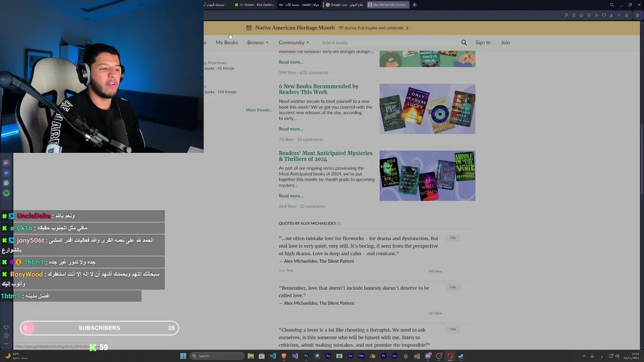Click the 'love' tag under the first quote
This screenshot has width=644, height=362.
coord(290,270)
